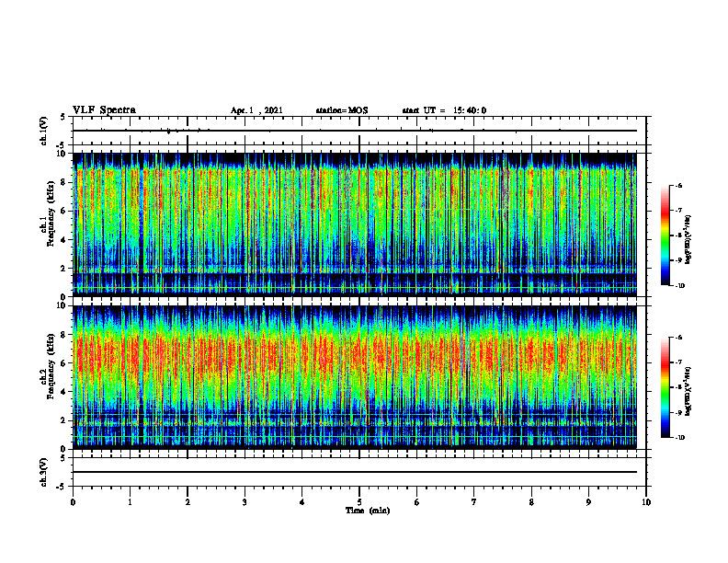
Task: Select the date text "Apr. 1 , 2021"
Action: click(256, 110)
